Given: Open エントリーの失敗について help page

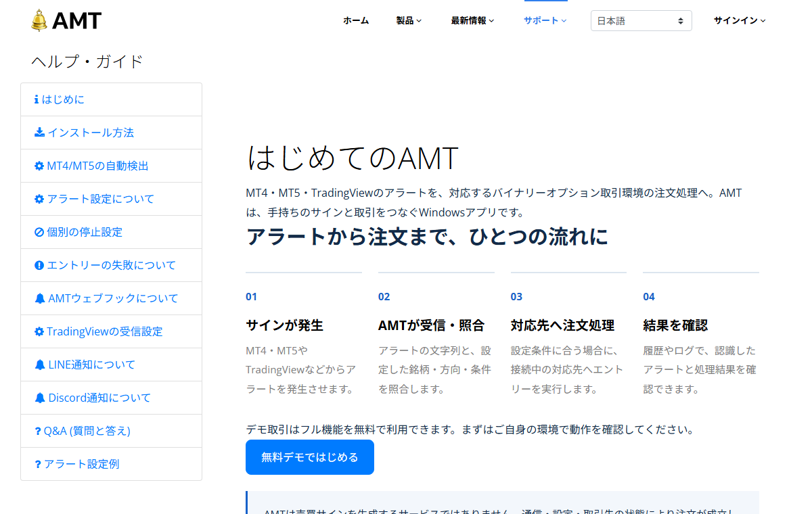Looking at the screenshot, I should point(112,265).
